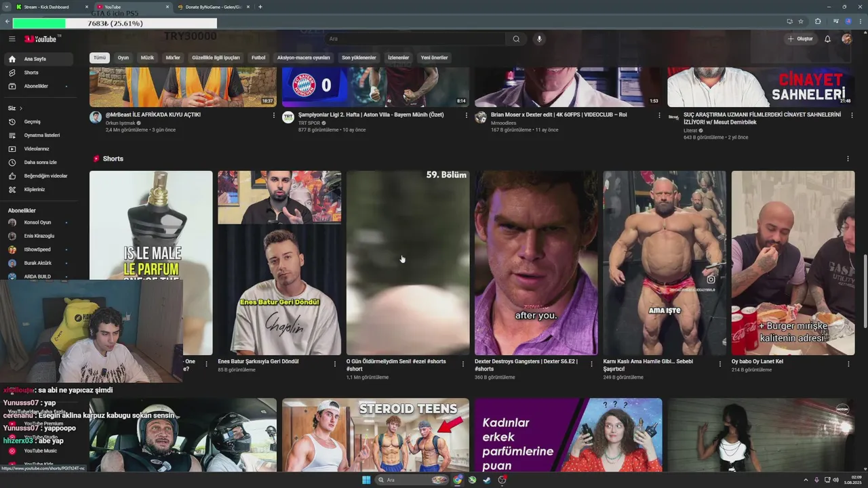Select the Mix'ler filter chip
This screenshot has height=488, width=868.
click(x=173, y=58)
